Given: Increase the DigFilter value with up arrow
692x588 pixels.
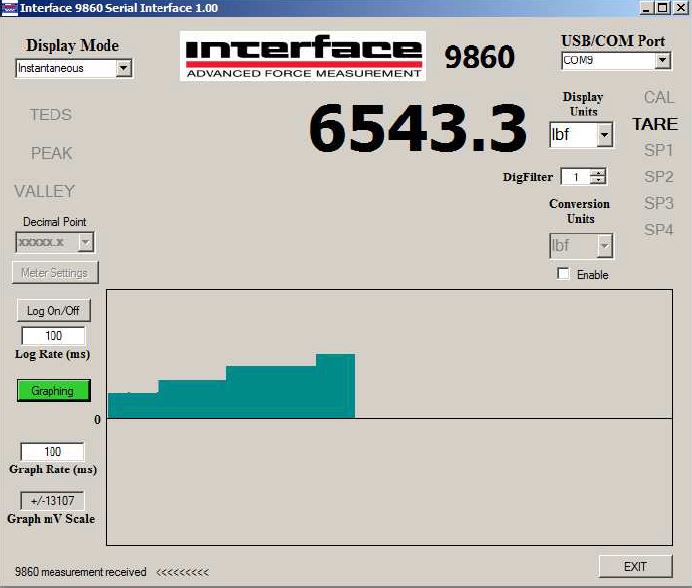Looking at the screenshot, I should coord(598,173).
